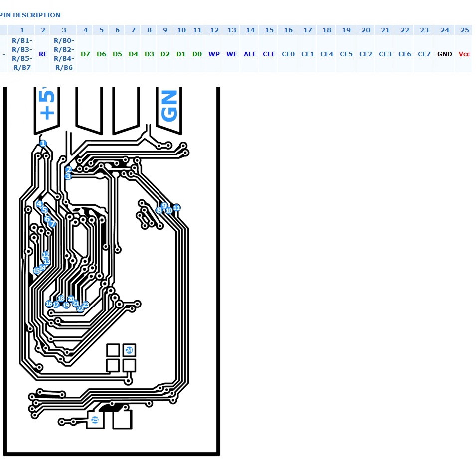Select the GND cell in the pin table
Image resolution: width=476 pixels, height=461 pixels.
tap(444, 54)
